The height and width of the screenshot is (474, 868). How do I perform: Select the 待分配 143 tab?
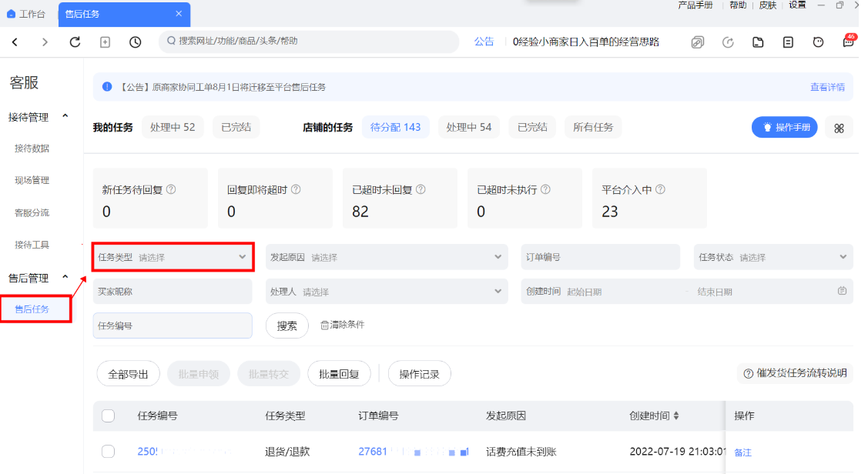[395, 127]
